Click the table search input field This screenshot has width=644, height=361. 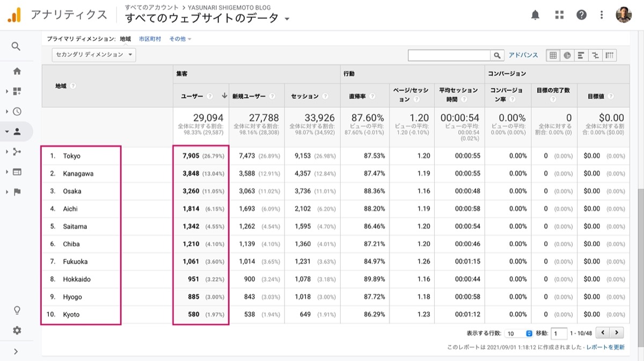(x=449, y=55)
